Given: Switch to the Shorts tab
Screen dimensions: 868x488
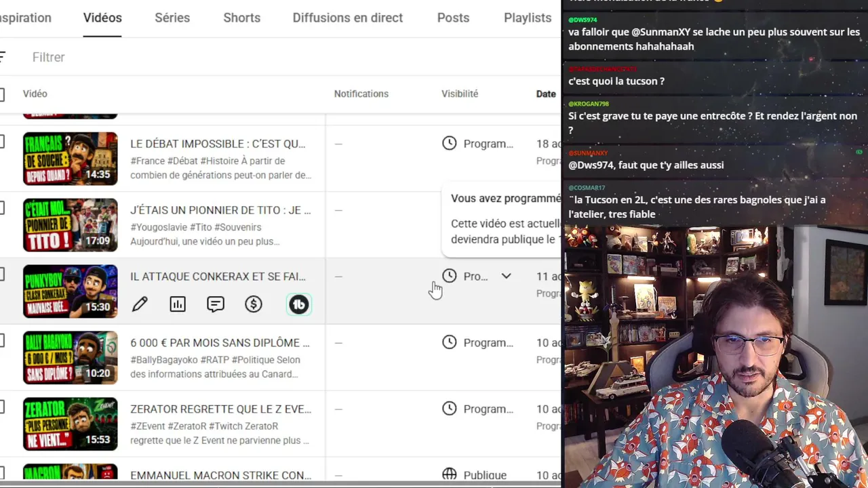Looking at the screenshot, I should 242,18.
